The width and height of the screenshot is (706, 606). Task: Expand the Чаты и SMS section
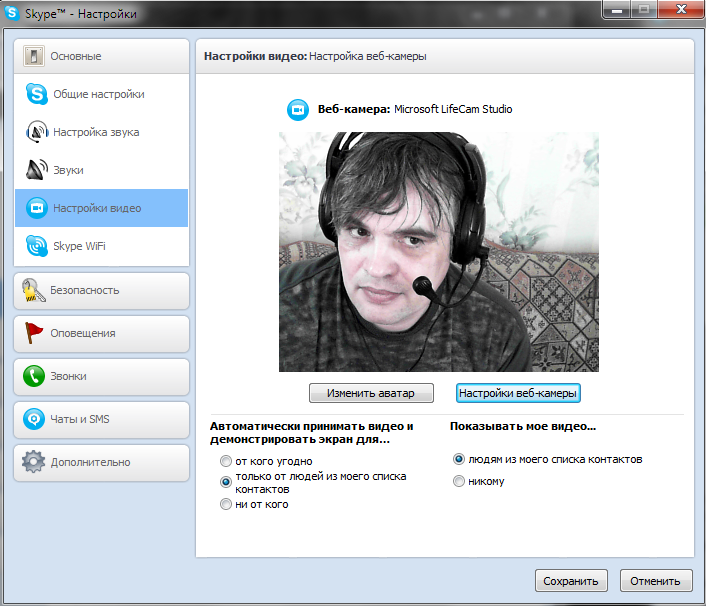coord(102,420)
